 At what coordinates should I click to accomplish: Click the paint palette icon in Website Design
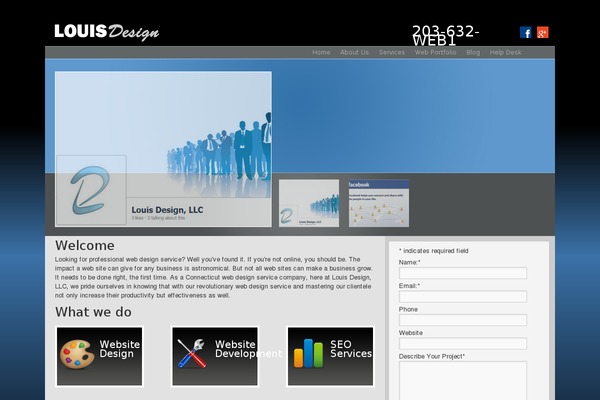pos(77,355)
